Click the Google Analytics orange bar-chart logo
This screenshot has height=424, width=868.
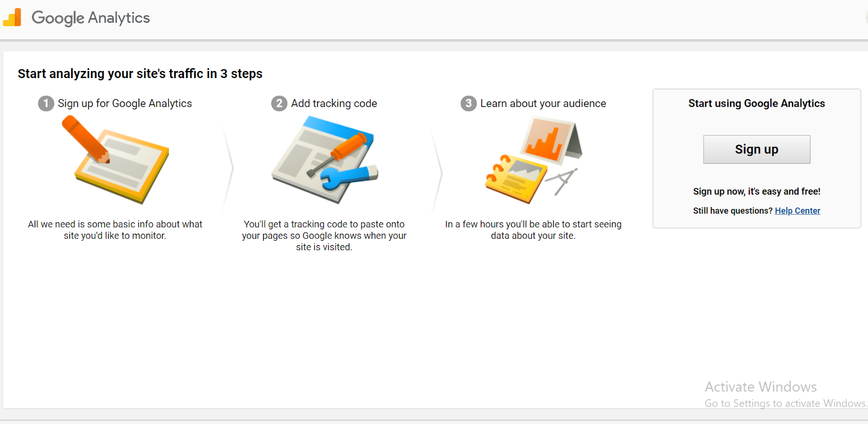(12, 17)
